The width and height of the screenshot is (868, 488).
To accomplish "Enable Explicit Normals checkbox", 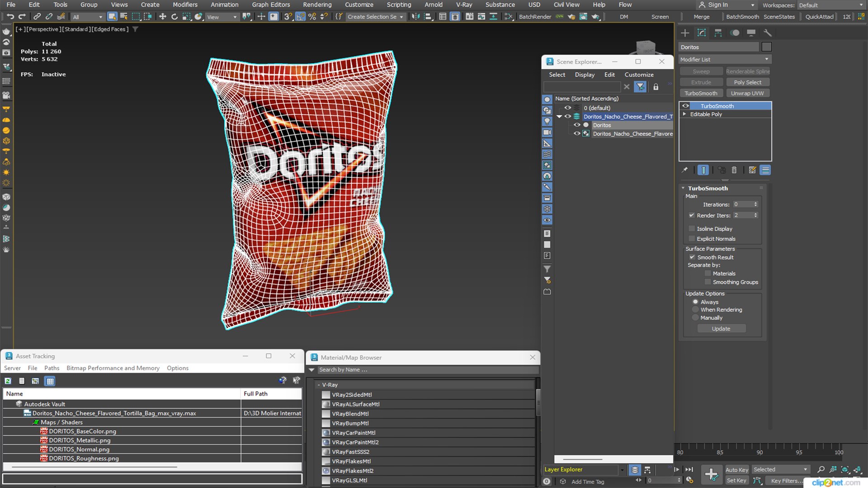I will (691, 239).
